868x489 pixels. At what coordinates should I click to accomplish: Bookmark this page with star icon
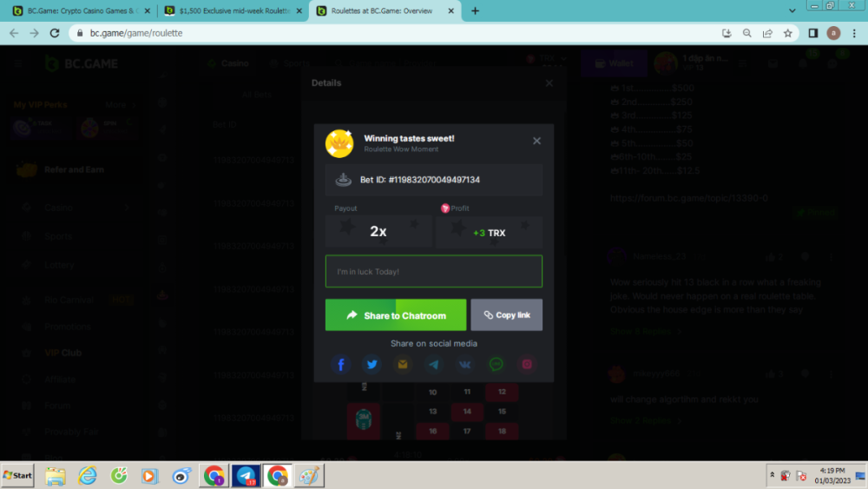point(788,33)
